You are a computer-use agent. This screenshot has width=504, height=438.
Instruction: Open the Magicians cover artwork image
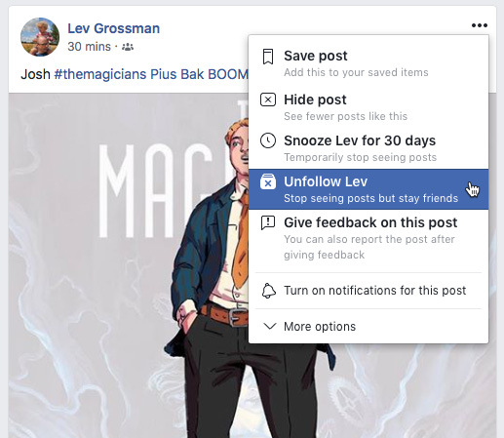[x=129, y=265]
